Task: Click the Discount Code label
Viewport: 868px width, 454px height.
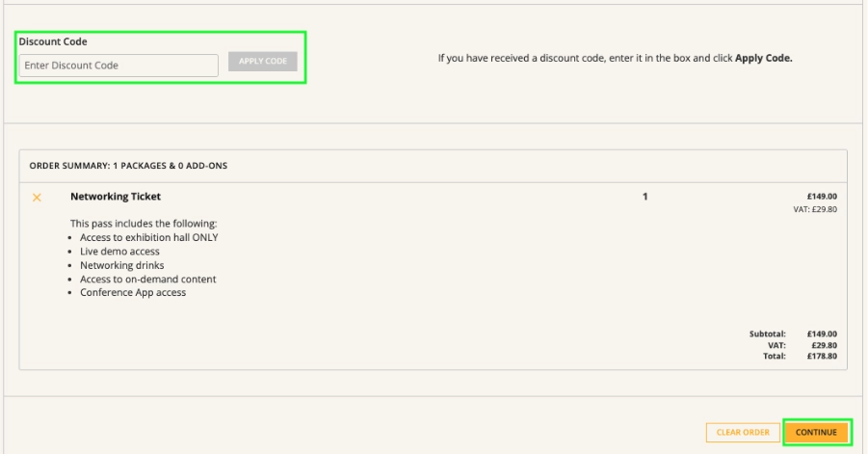Action: [46, 41]
